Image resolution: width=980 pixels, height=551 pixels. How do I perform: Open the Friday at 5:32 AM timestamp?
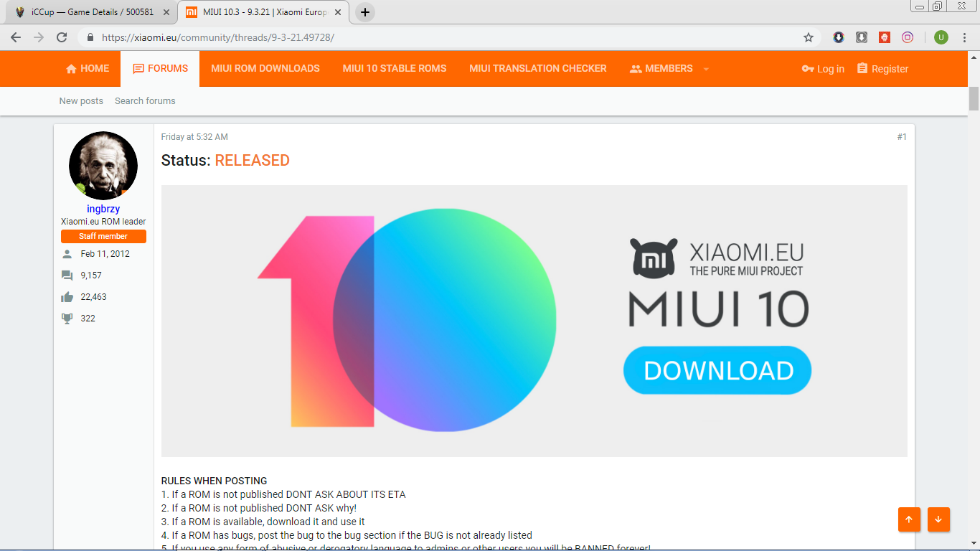[194, 137]
